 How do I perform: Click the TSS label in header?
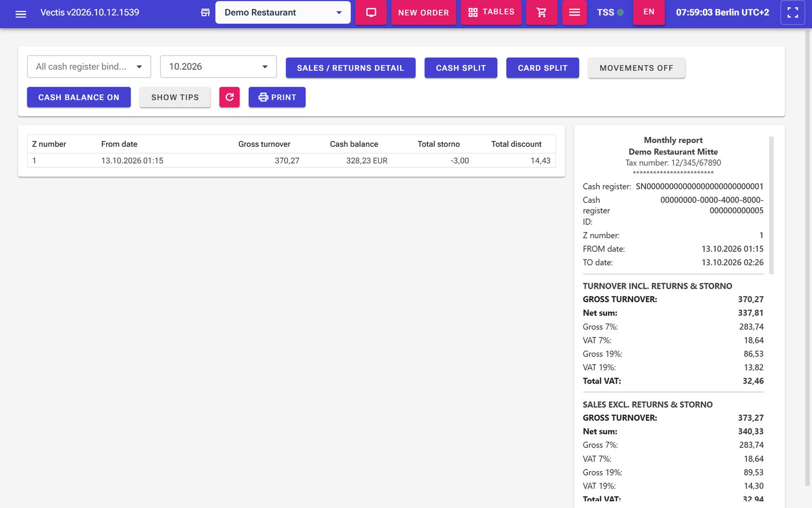pyautogui.click(x=605, y=12)
